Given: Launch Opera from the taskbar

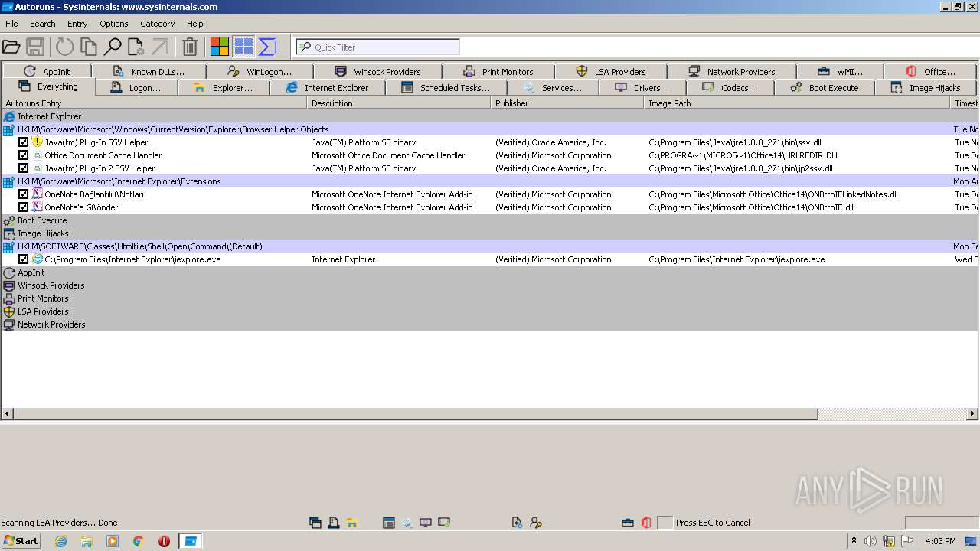Looking at the screenshot, I should click(164, 541).
